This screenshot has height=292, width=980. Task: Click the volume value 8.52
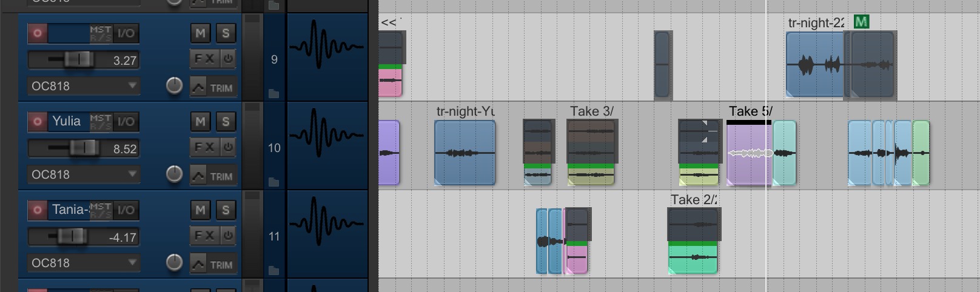pyautogui.click(x=124, y=148)
